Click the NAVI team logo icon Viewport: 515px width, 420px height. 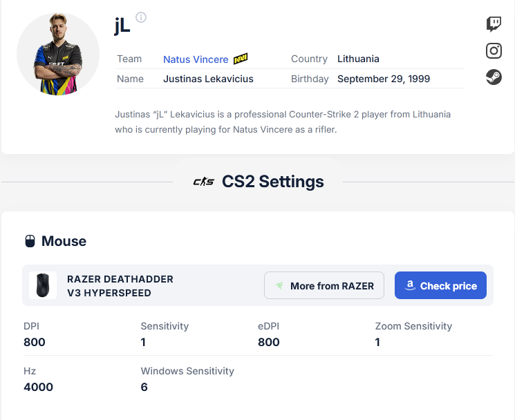[x=241, y=59]
